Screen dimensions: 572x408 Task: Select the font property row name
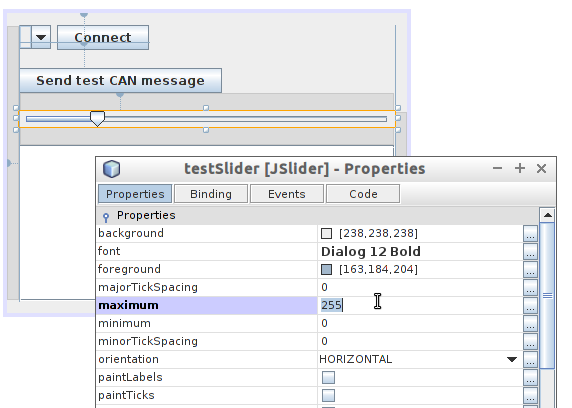coord(109,251)
